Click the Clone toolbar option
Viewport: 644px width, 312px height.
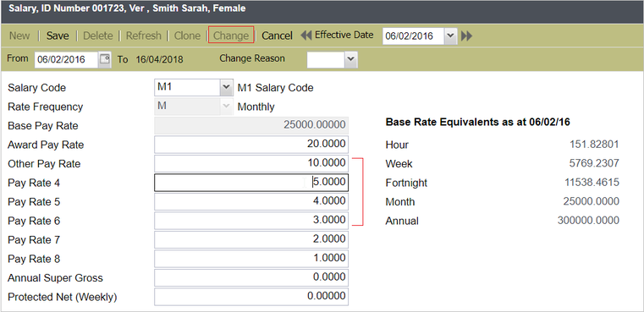(187, 36)
